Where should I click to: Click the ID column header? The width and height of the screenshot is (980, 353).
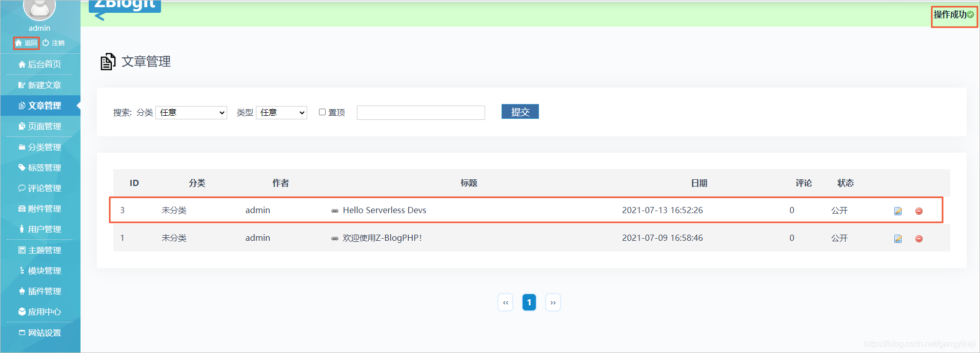click(x=134, y=183)
